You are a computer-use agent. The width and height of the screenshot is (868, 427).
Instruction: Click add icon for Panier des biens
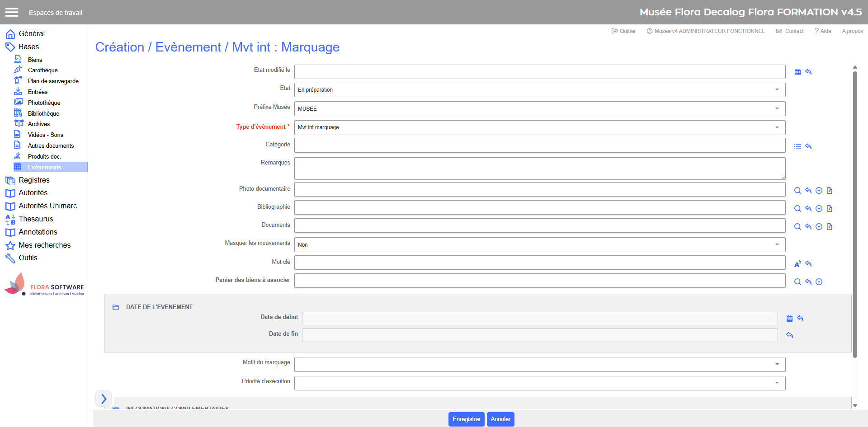point(819,282)
